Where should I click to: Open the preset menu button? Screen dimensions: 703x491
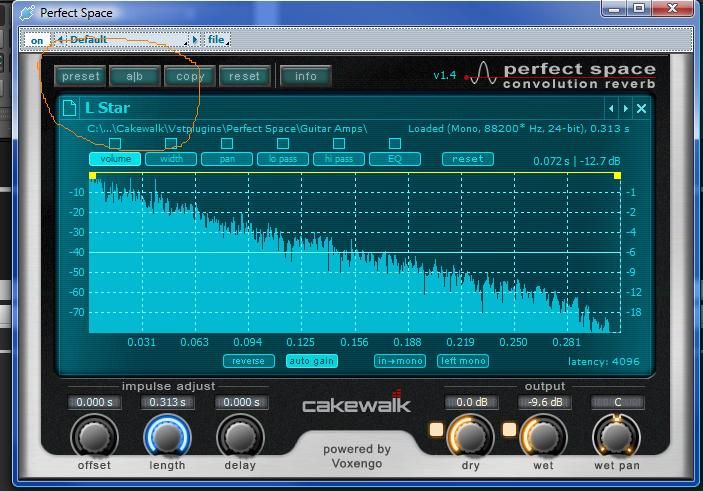[x=81, y=76]
